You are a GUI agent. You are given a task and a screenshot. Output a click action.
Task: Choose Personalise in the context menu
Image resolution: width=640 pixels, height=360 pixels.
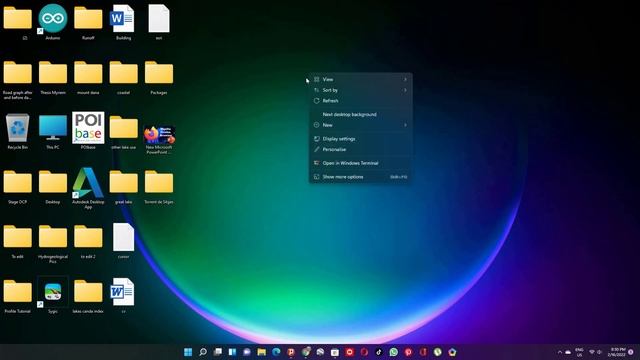(x=360, y=150)
